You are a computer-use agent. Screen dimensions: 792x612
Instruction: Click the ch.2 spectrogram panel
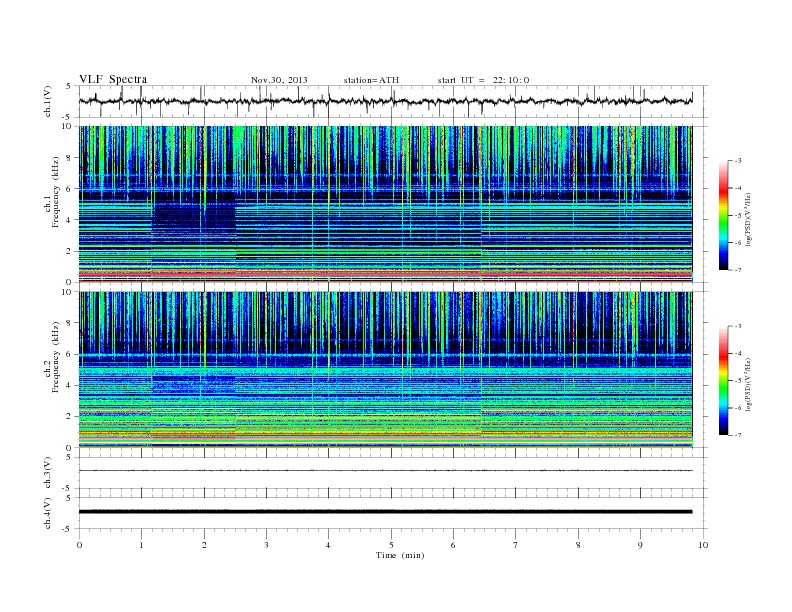[385, 370]
